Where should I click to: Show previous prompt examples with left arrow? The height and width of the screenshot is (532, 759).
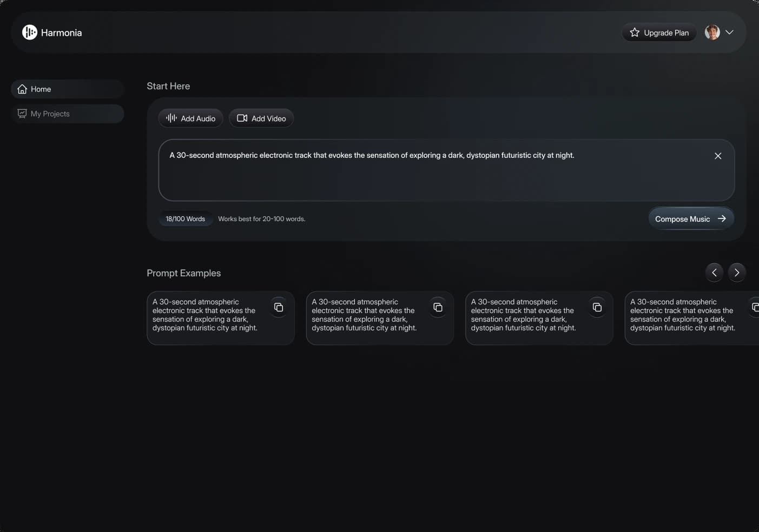click(x=714, y=272)
